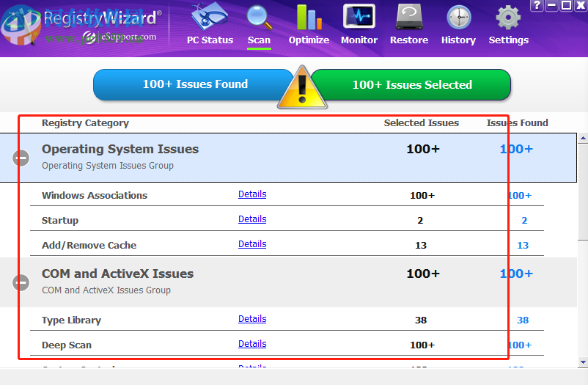Click the scrollbar up arrow
The image size is (588, 385).
coord(583,138)
